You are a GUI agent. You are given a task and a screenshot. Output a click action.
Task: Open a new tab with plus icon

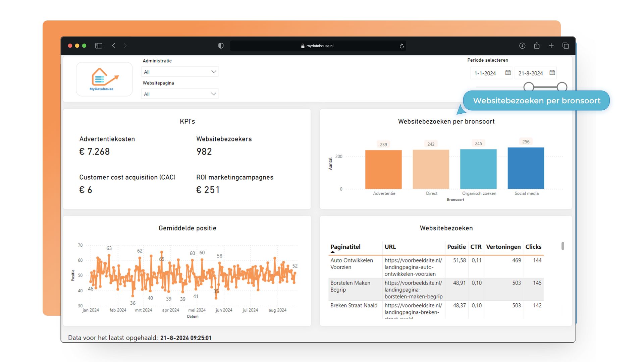pyautogui.click(x=551, y=46)
